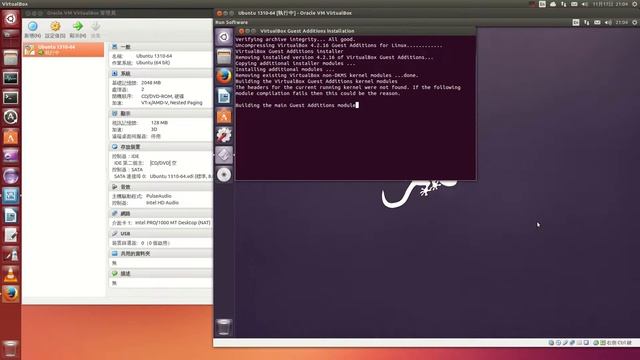Click the green Show arrow toolbar icon
The width and height of the screenshot is (640, 360).
pos(78,27)
